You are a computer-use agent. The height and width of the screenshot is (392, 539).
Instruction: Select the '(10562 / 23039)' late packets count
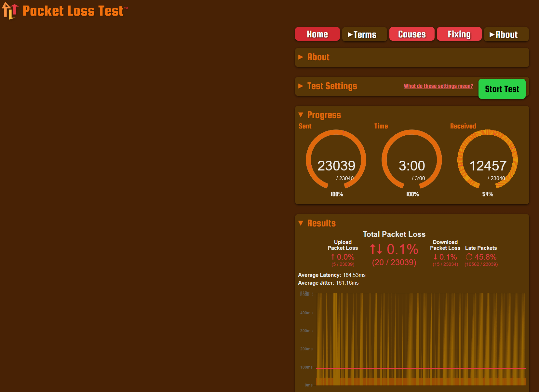pyautogui.click(x=481, y=264)
